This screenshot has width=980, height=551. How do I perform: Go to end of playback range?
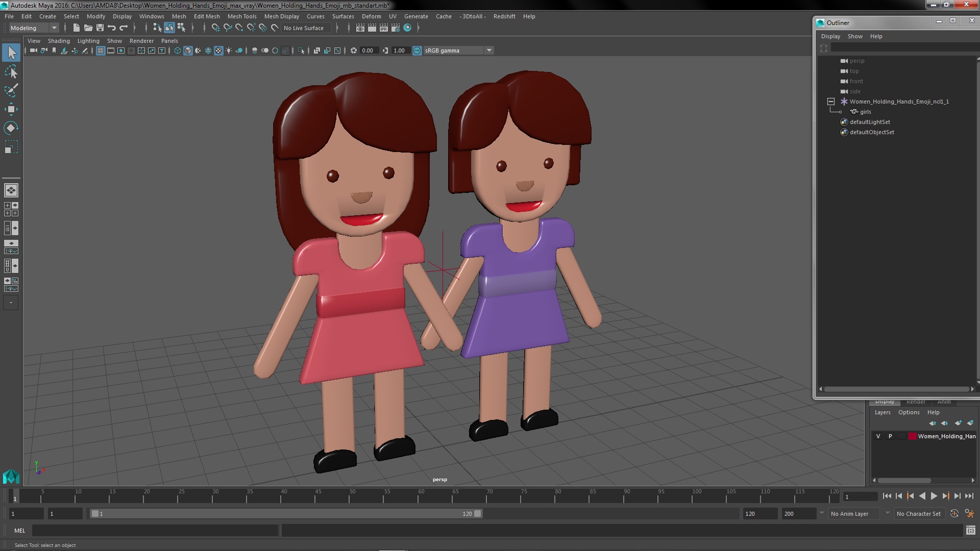click(969, 496)
